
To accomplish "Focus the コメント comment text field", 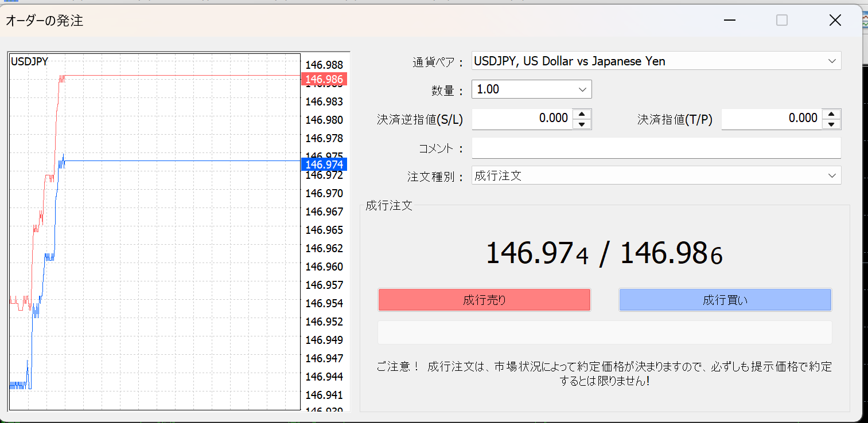I will point(656,148).
